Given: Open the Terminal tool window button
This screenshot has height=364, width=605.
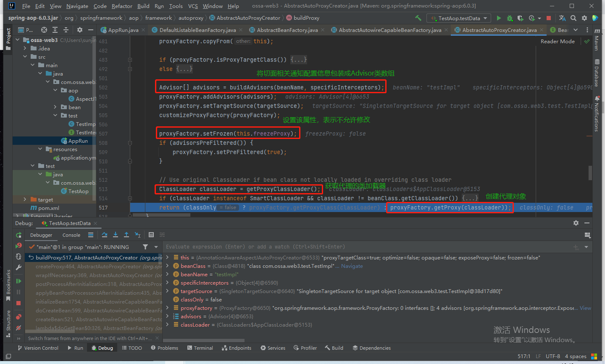Looking at the screenshot, I should click(x=200, y=348).
